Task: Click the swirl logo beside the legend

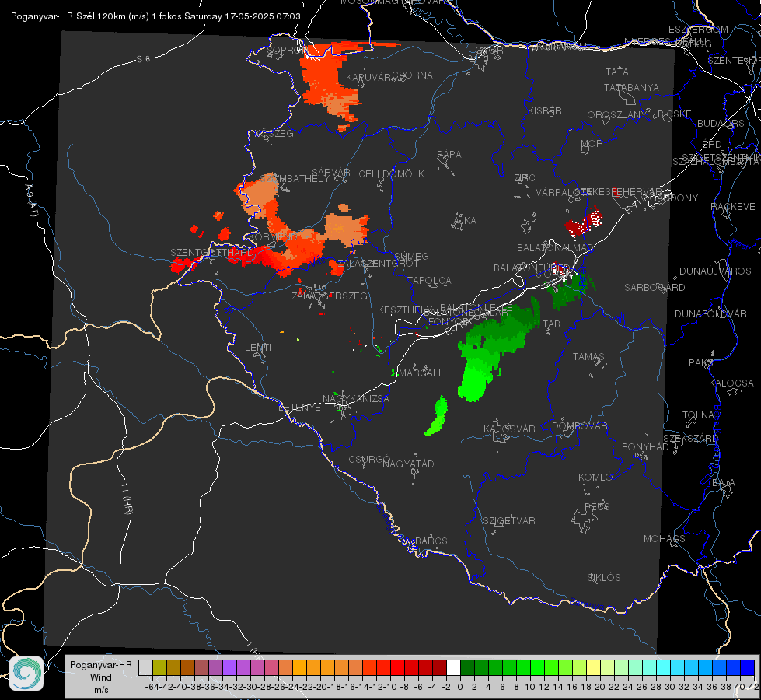Action: point(26,674)
